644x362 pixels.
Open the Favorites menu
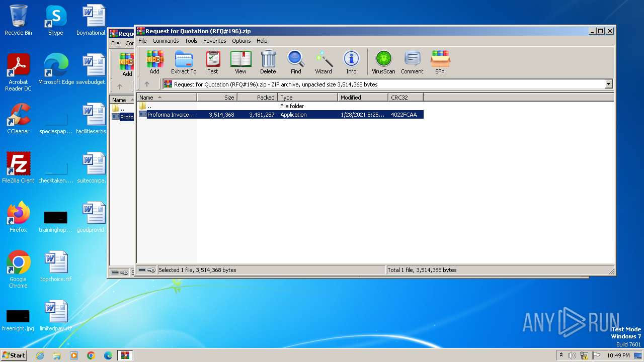[214, 41]
